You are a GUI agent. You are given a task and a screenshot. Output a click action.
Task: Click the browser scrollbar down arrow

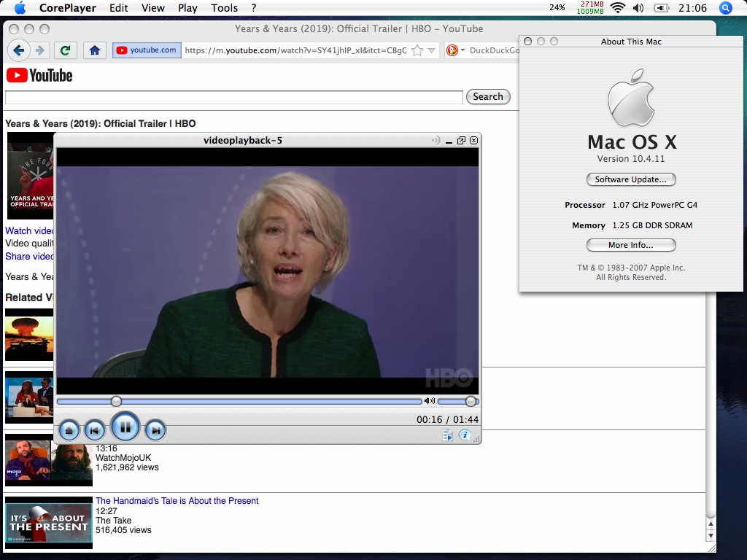click(711, 536)
